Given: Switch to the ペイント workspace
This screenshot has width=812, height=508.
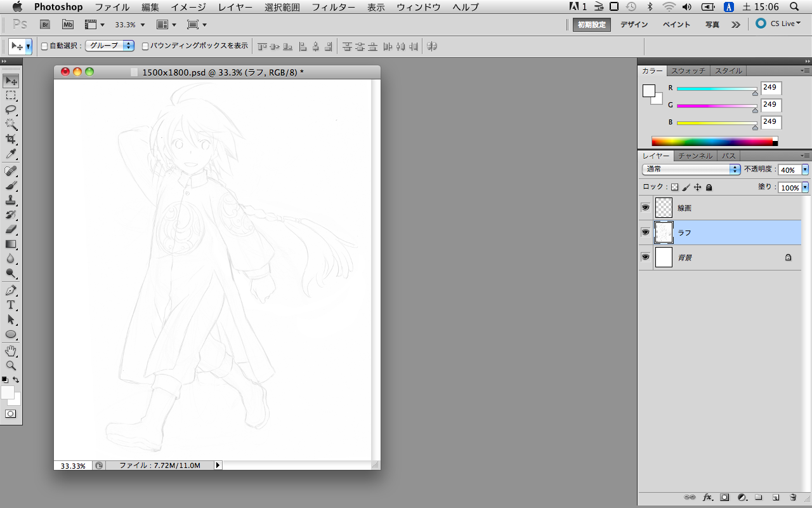Looking at the screenshot, I should (676, 25).
